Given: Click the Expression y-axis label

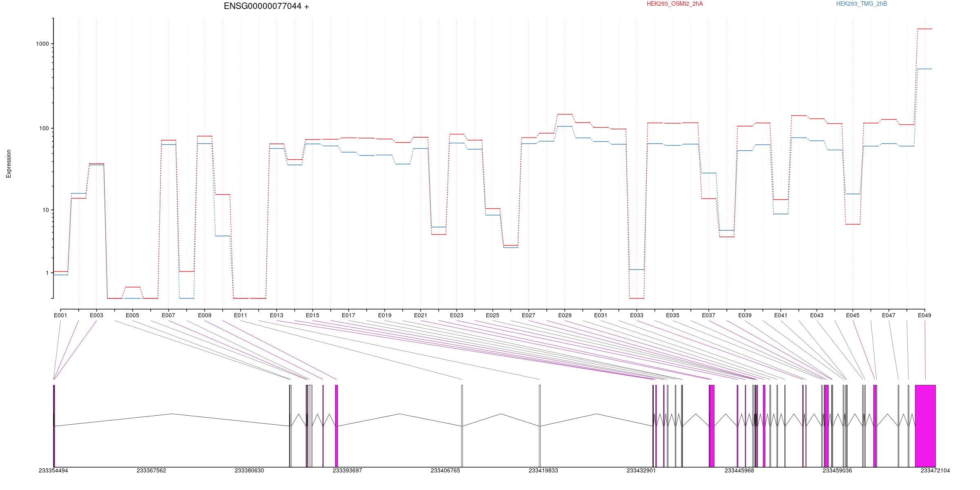Looking at the screenshot, I should click(9, 163).
